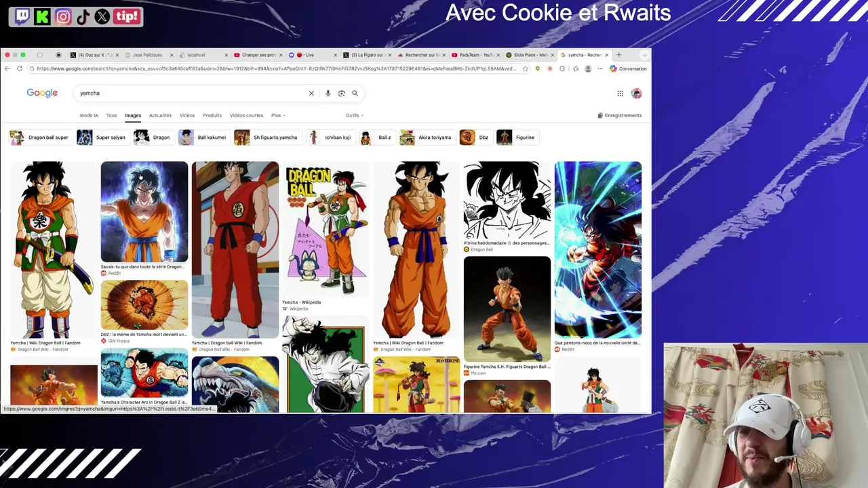The width and height of the screenshot is (868, 488).
Task: Go back with the browser back arrow
Action: tap(7, 68)
